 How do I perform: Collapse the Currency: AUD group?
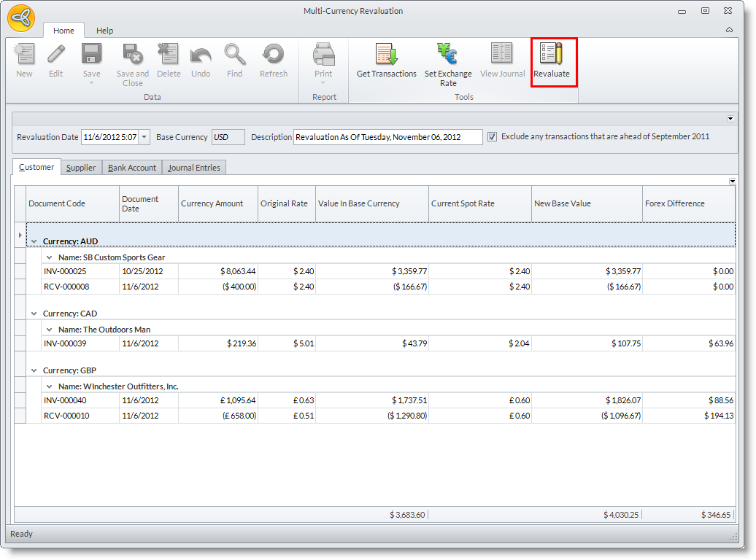coord(34,241)
